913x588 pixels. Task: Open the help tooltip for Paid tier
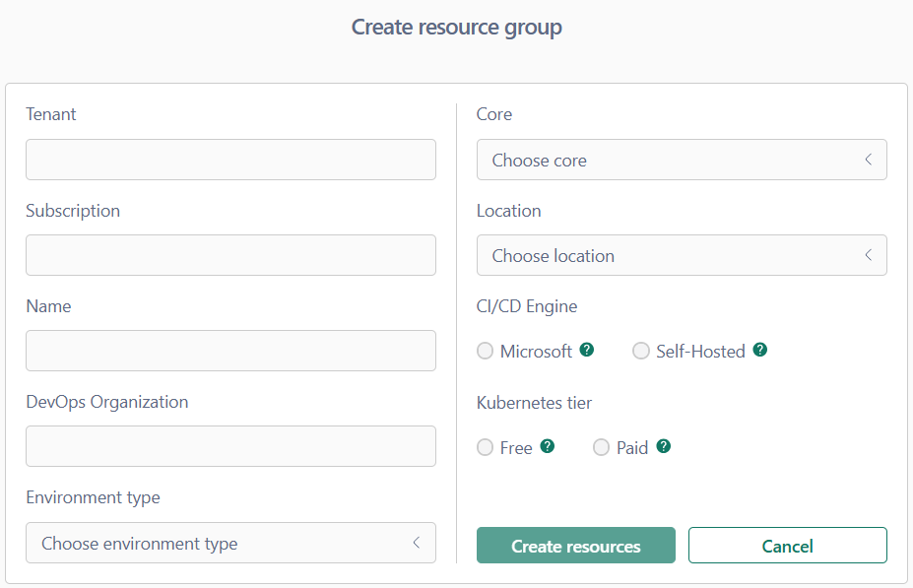[663, 446]
